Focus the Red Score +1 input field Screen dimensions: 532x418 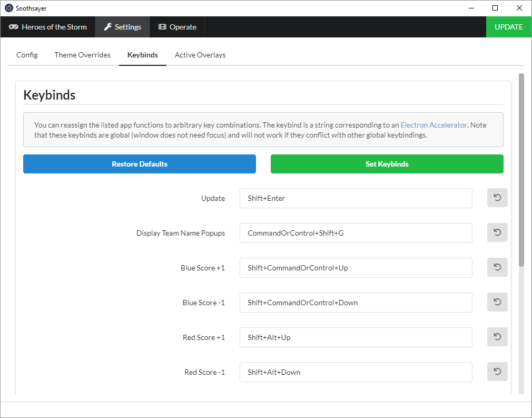356,337
